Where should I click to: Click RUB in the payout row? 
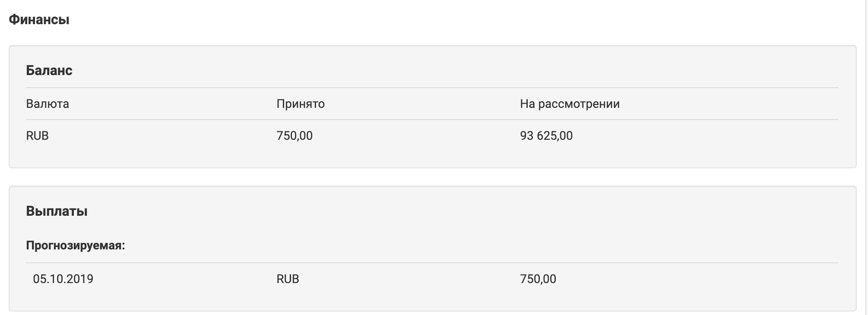288,279
